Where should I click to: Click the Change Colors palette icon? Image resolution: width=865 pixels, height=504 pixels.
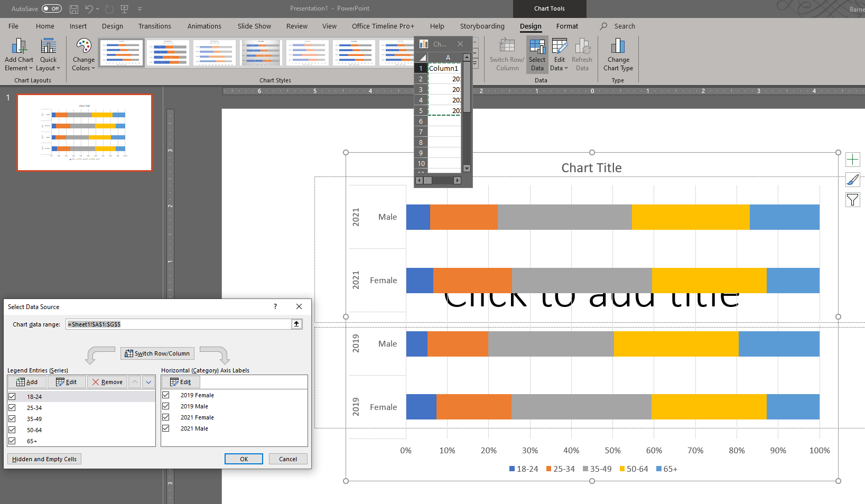point(83,46)
